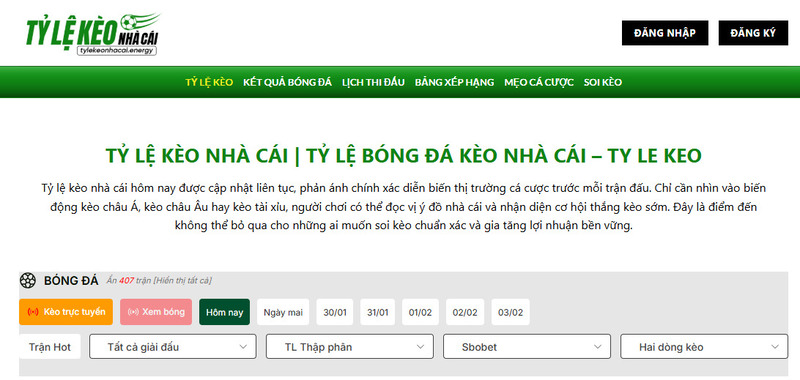Select the Hôm nay date tab
Image resolution: width=800 pixels, height=380 pixels.
[224, 312]
